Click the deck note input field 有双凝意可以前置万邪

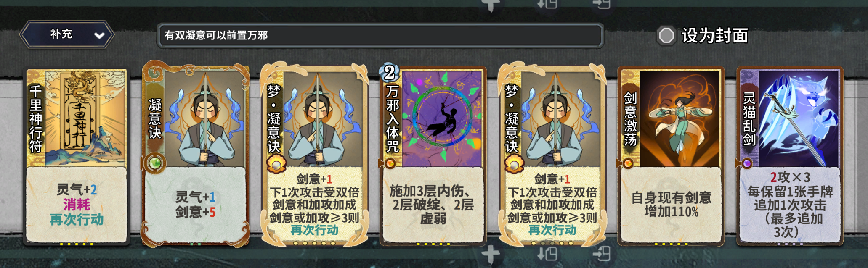[380, 35]
